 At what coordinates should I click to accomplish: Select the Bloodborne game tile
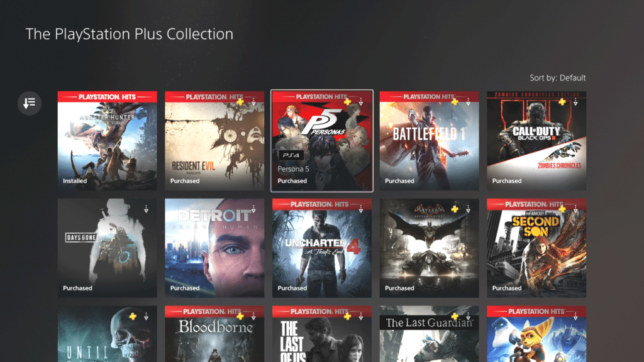coord(214,334)
